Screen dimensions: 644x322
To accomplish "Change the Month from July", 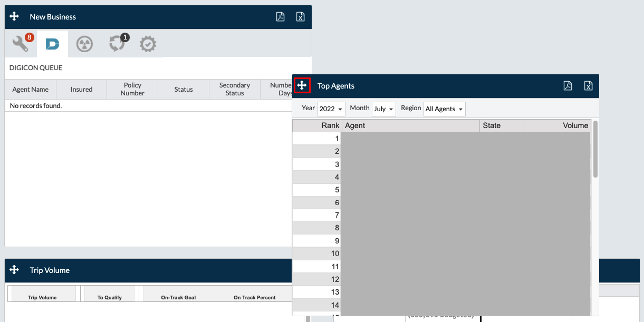I will (x=383, y=109).
